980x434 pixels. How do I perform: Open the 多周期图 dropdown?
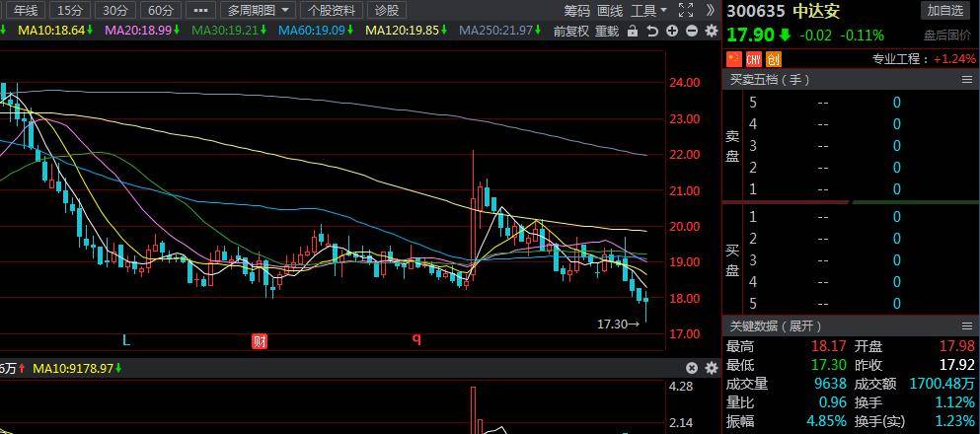[259, 11]
